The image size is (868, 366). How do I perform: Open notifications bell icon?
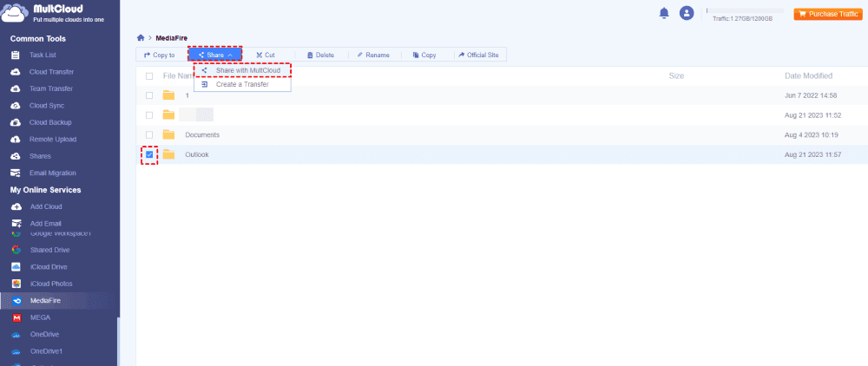(x=664, y=13)
